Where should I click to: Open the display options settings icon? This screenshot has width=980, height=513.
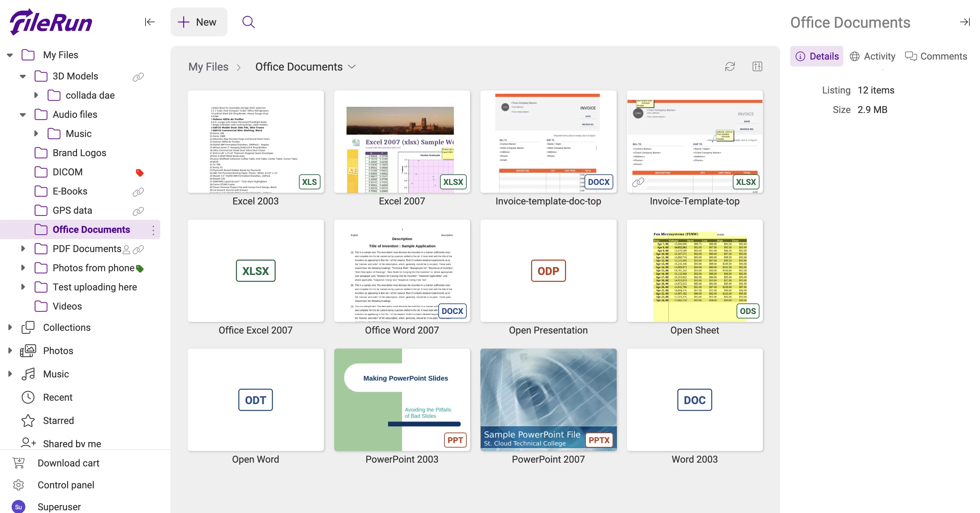(757, 66)
